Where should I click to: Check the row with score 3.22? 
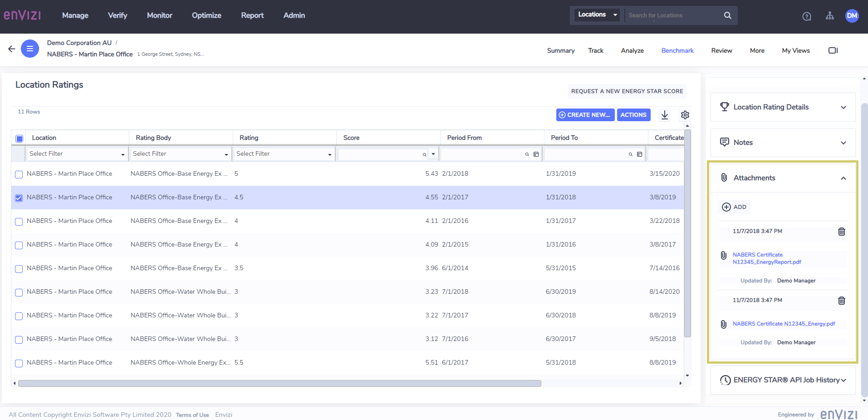pyautogui.click(x=19, y=316)
